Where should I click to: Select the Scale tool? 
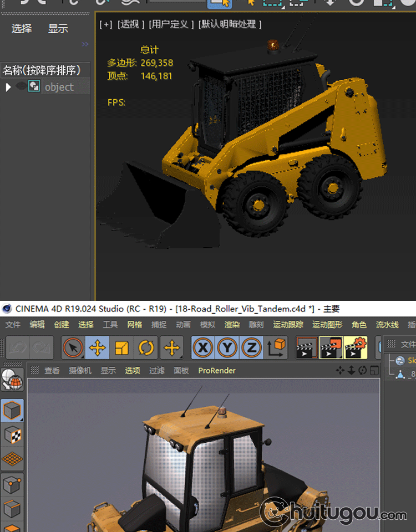121,348
